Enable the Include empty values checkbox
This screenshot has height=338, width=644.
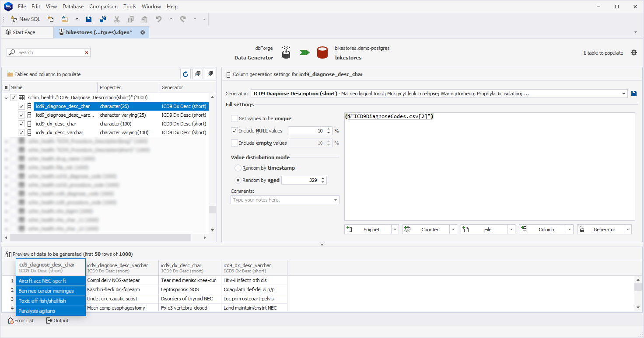pyautogui.click(x=234, y=143)
